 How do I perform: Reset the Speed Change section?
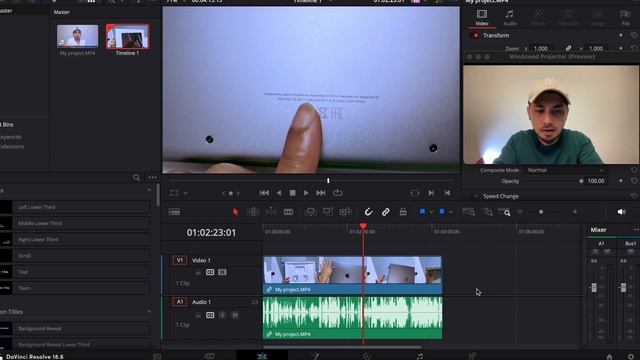click(634, 196)
